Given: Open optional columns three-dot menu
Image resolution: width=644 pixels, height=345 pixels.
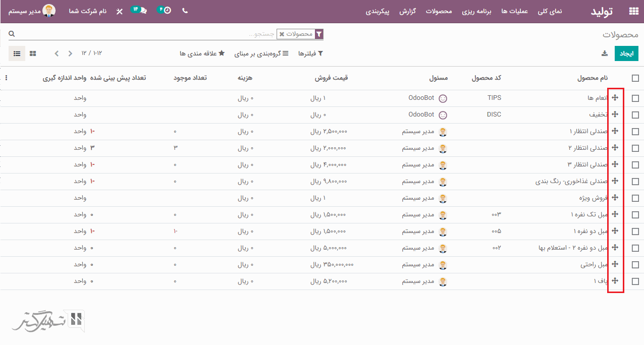Looking at the screenshot, I should 6,78.
